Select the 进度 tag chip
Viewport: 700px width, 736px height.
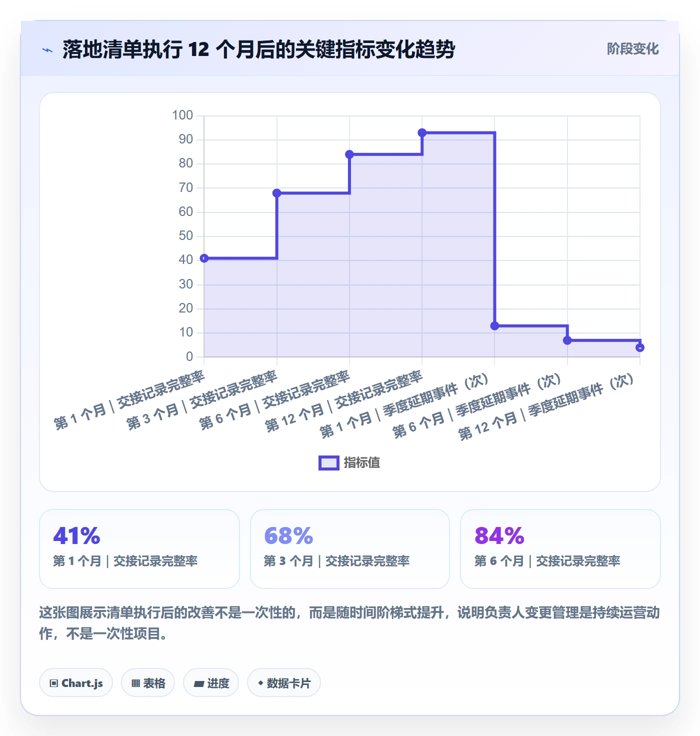(x=211, y=683)
